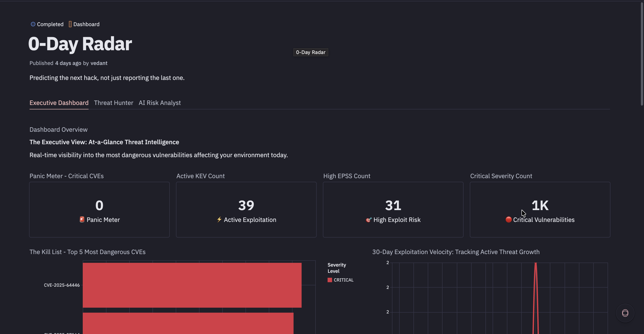Click the blue Completed status circle icon
This screenshot has width=644, height=334.
point(33,24)
